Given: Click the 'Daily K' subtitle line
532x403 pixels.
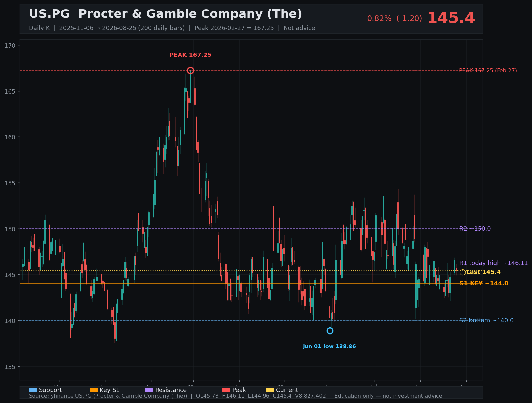Looking at the screenshot, I should click(172, 28).
